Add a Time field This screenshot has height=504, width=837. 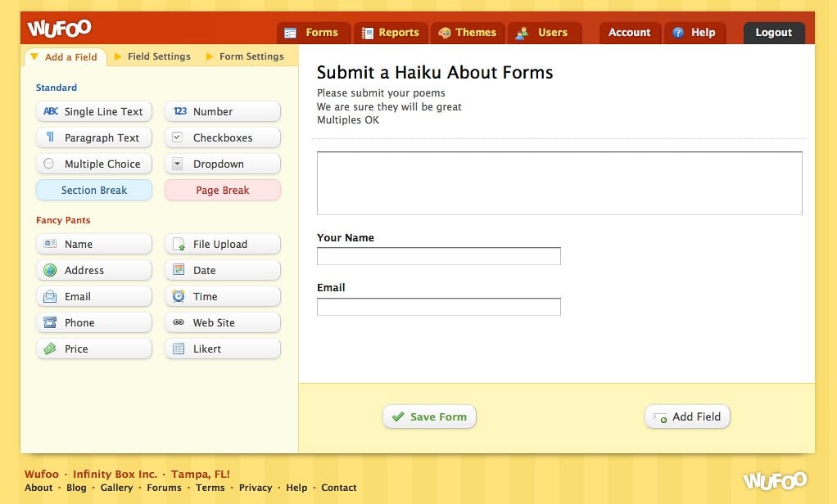click(x=223, y=297)
